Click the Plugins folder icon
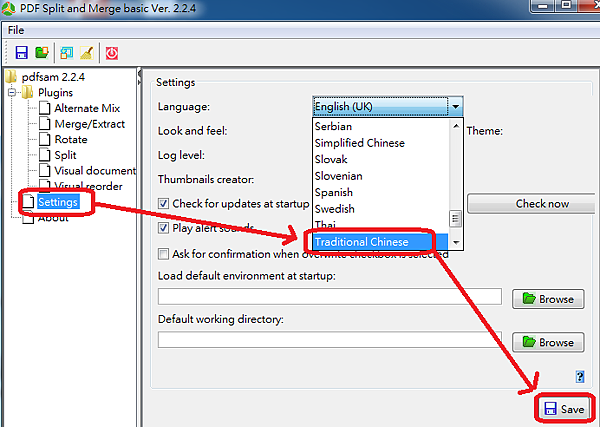 [x=28, y=93]
